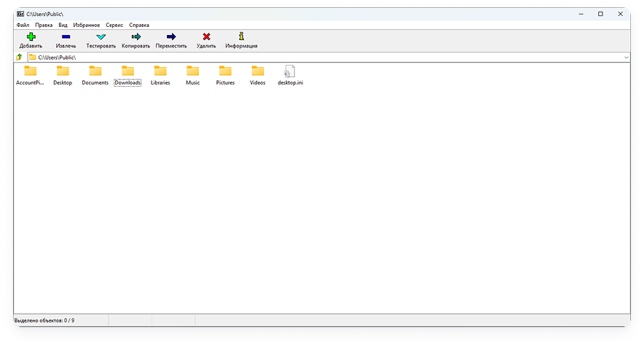The image size is (644, 346).
Task: Select the AccountPi... folder icon
Action: (x=30, y=71)
